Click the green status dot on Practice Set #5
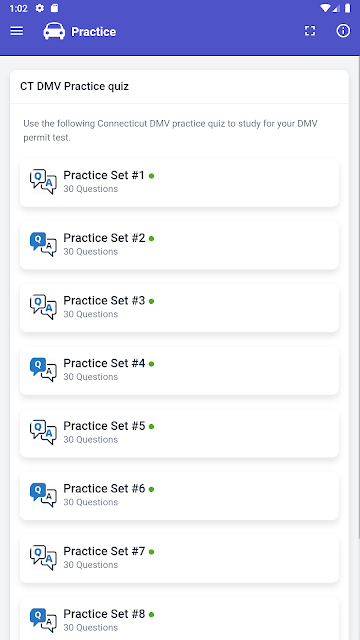 (151, 427)
